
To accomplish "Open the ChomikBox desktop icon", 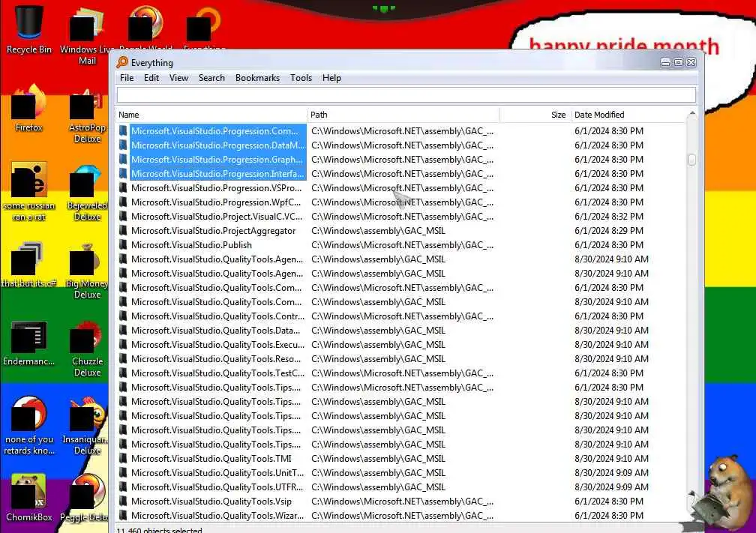I will [x=29, y=497].
